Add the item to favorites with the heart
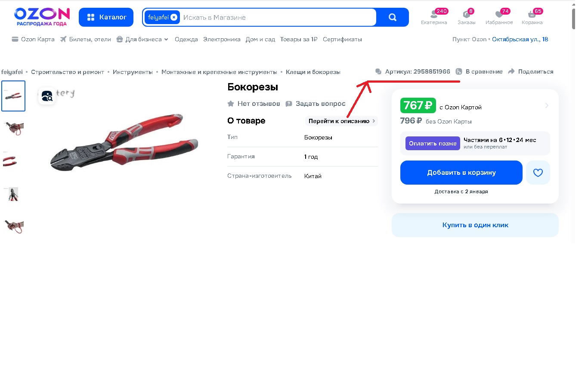The width and height of the screenshot is (588, 377). pos(538,172)
